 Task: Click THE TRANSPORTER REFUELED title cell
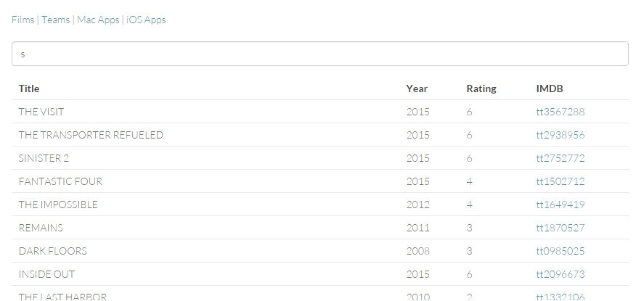pyautogui.click(x=91, y=135)
